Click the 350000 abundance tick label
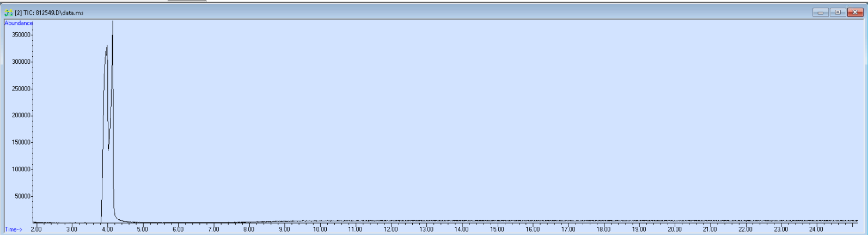 coord(21,35)
